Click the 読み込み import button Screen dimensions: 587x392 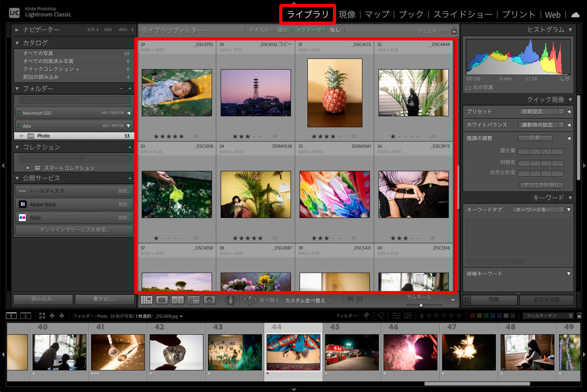pyautogui.click(x=43, y=299)
